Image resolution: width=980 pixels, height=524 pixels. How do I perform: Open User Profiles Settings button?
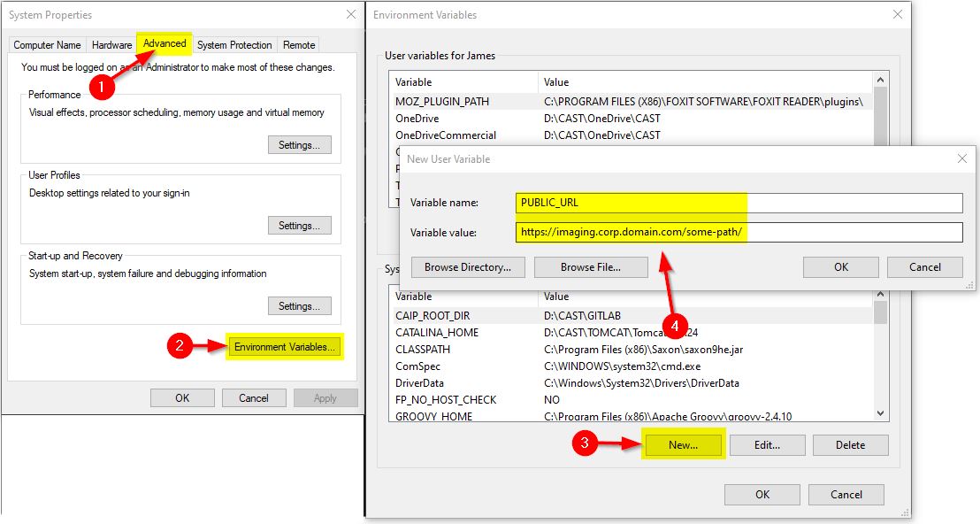[x=300, y=226]
